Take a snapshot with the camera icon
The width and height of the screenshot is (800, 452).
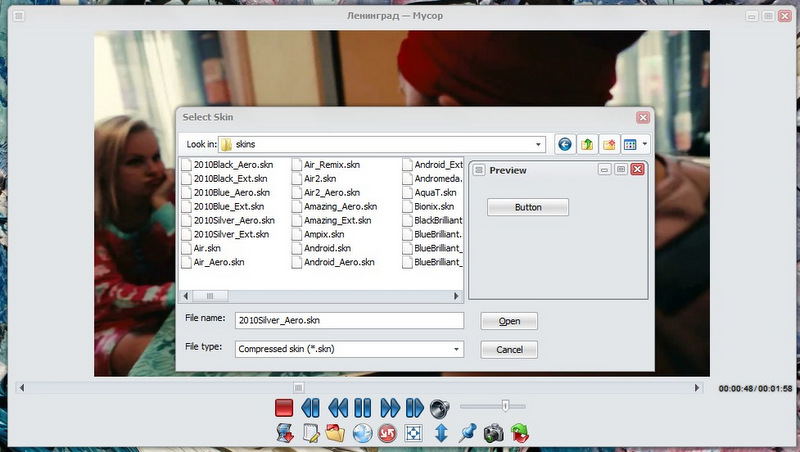pos(493,433)
